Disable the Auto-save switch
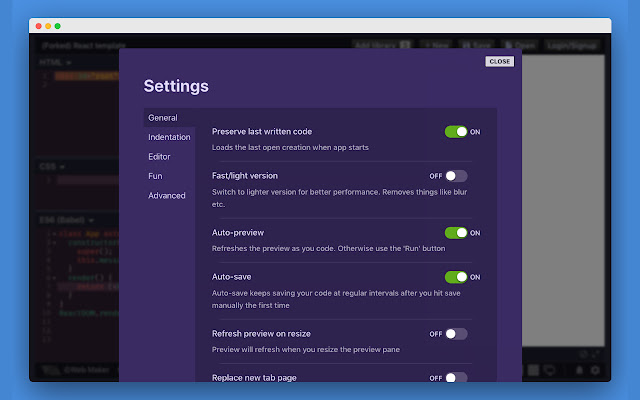Screen dimensions: 640x400 pos(456,277)
